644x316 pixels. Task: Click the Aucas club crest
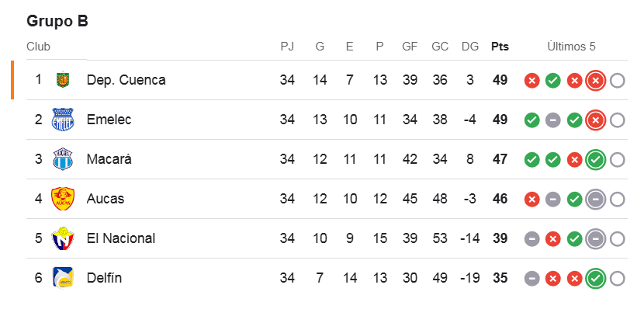point(62,199)
